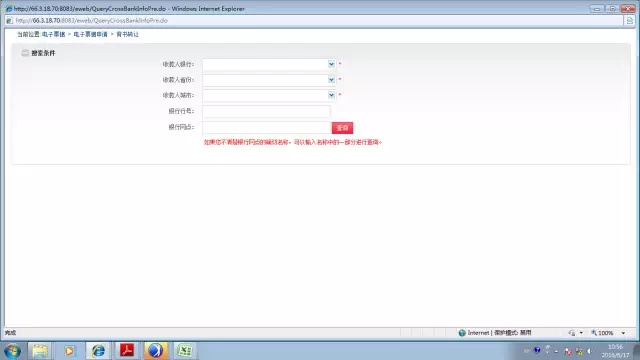Screen dimensions: 640x360
Task: Click the 保护模式 status text
Action: pyautogui.click(x=513, y=333)
